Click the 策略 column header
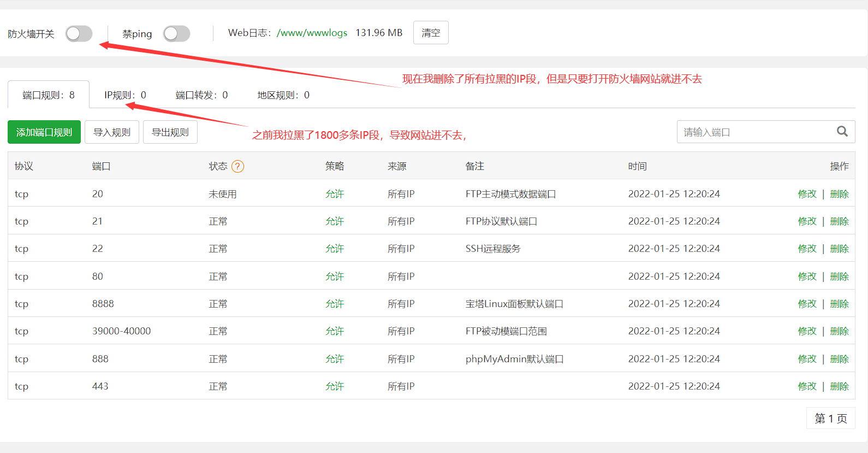The image size is (868, 453). point(335,166)
